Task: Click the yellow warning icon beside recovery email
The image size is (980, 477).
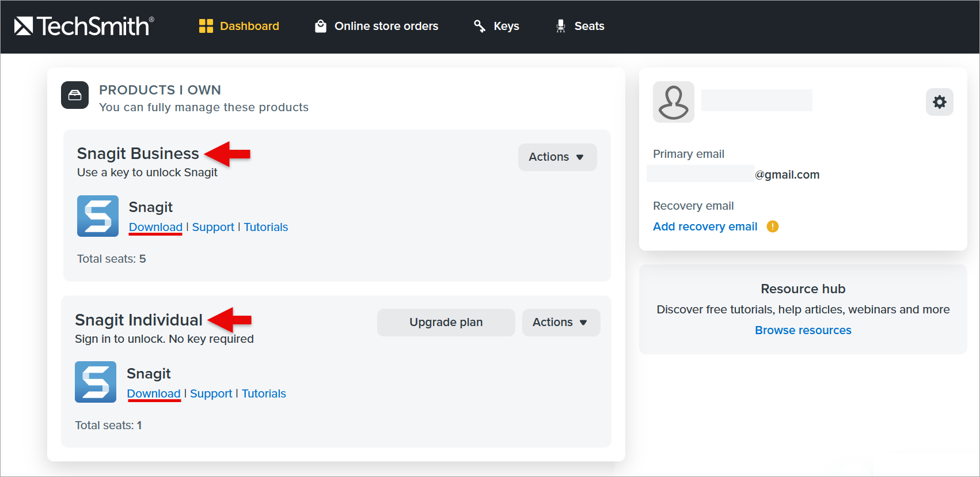Action: point(773,226)
